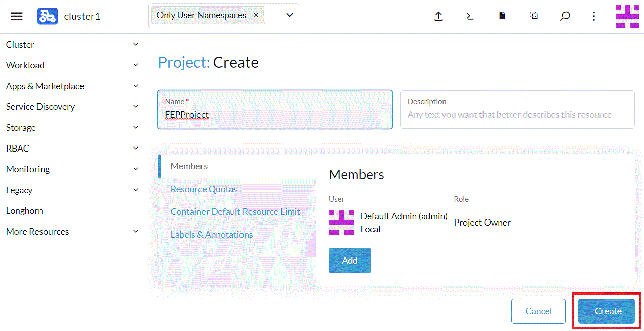Image resolution: width=644 pixels, height=331 pixels.
Task: Open the hamburger navigation menu
Action: (17, 16)
